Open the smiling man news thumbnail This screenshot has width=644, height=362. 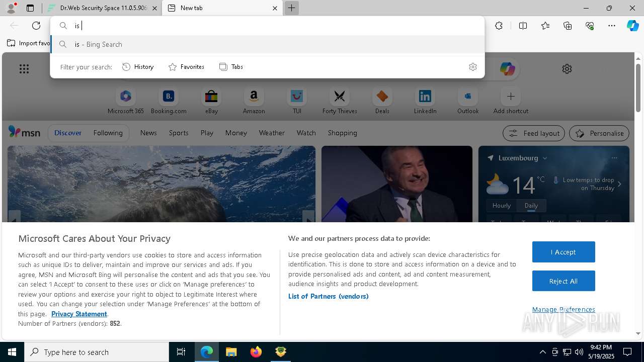(397, 184)
